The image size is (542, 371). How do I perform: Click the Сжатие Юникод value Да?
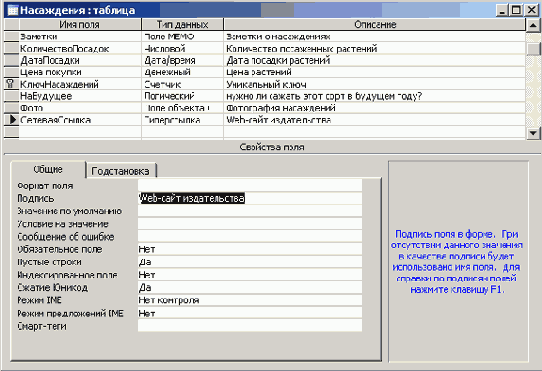tap(250, 287)
